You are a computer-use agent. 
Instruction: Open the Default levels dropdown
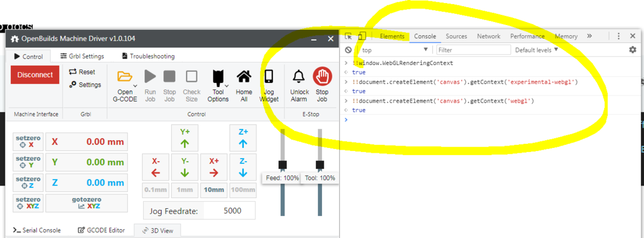click(x=537, y=50)
